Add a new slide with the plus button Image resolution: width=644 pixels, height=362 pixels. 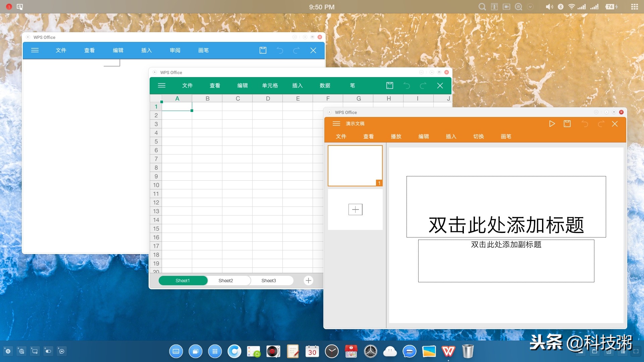tap(355, 209)
